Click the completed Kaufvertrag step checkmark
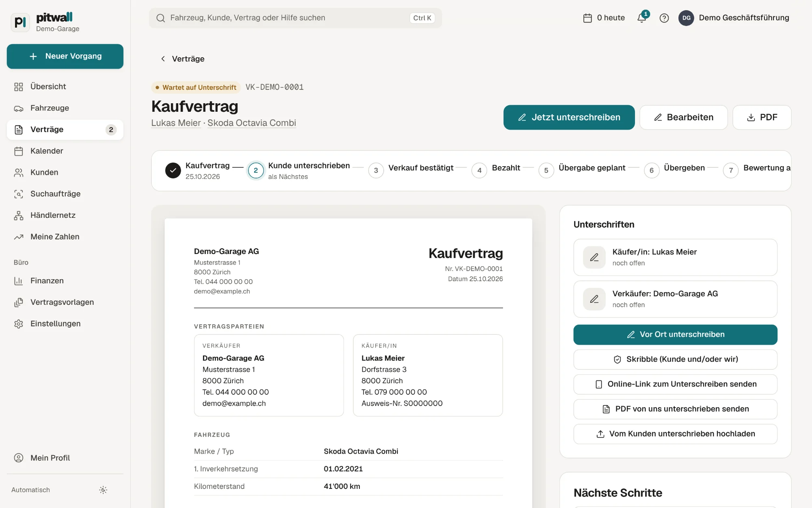812x508 pixels. coord(173,170)
